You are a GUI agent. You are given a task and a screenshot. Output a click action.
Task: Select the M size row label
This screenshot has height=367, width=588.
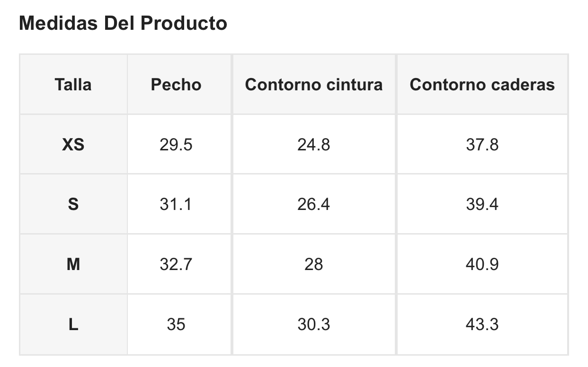[x=73, y=264]
